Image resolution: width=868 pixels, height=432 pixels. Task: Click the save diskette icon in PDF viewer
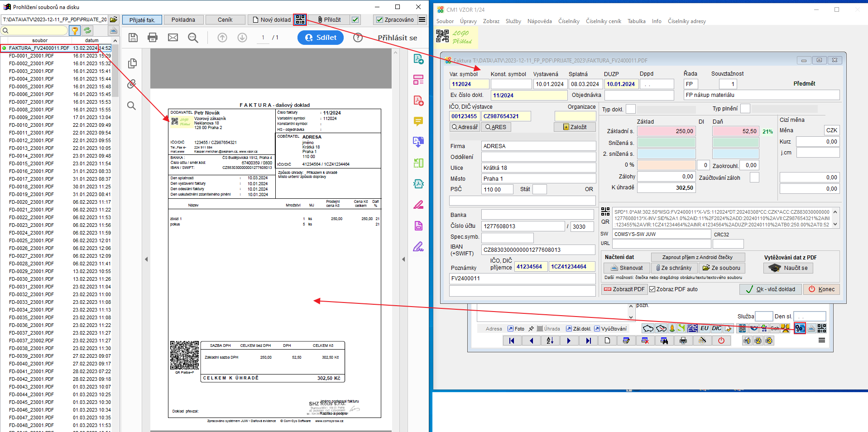(133, 38)
